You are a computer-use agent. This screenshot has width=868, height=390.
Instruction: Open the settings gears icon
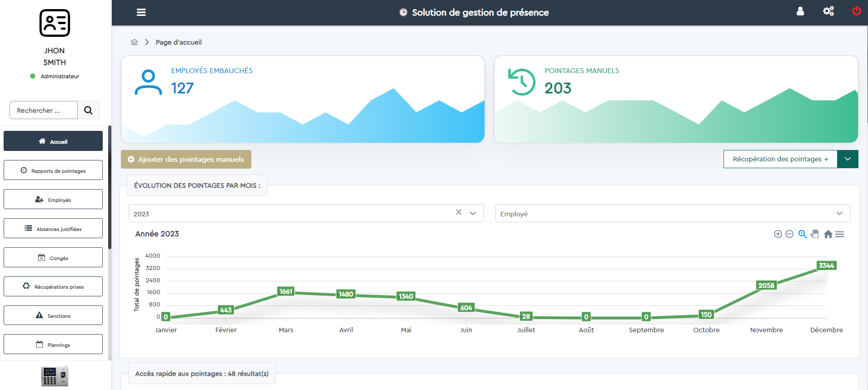828,11
